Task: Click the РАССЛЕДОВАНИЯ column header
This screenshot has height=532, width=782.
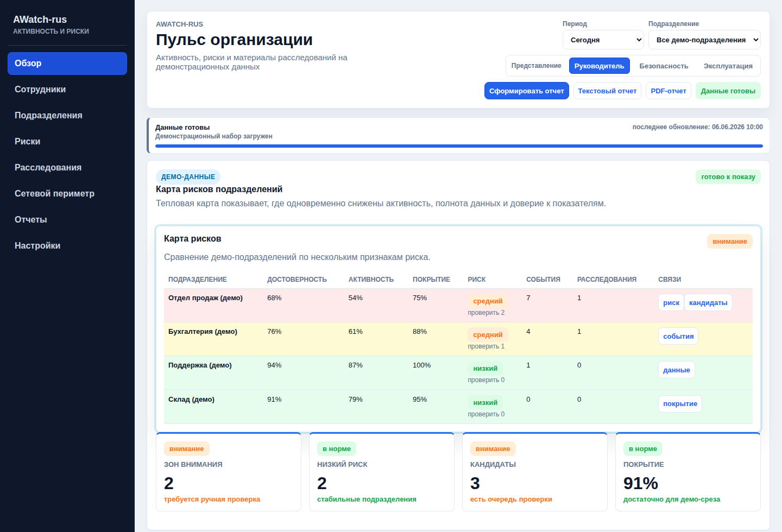Action: pyautogui.click(x=607, y=279)
